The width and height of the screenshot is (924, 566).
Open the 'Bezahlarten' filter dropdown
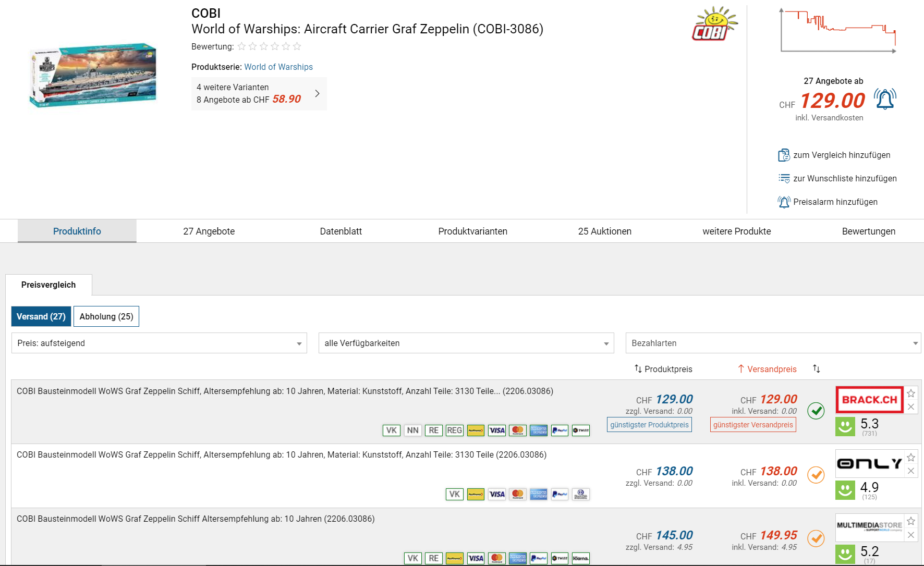[773, 343]
